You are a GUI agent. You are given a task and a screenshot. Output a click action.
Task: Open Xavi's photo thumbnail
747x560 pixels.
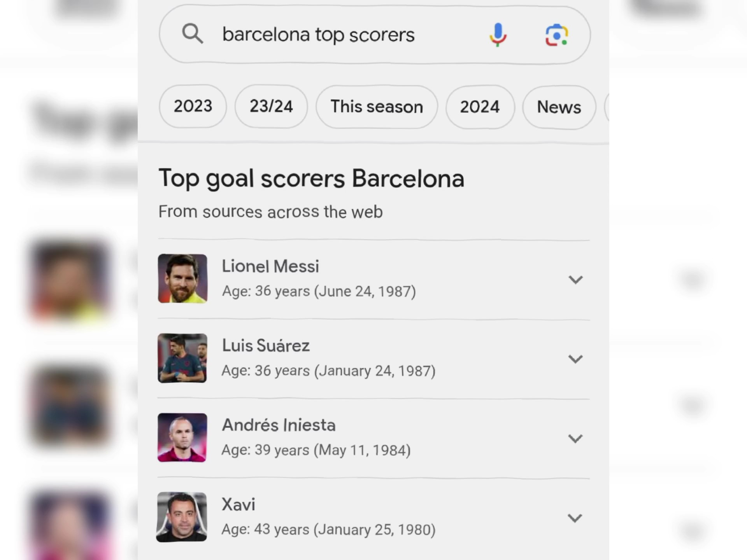182,517
